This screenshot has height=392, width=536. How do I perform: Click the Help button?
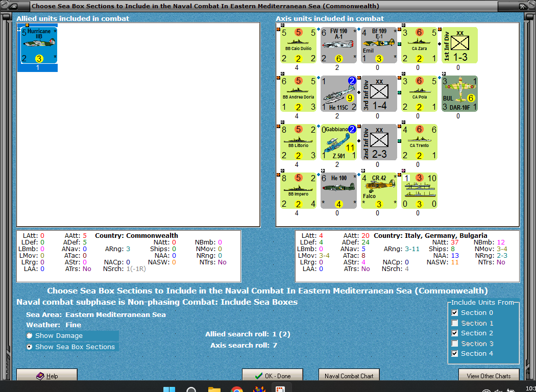click(47, 375)
